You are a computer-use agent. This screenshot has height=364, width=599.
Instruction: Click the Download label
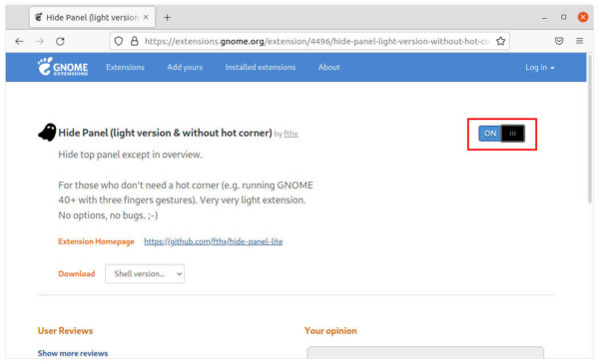point(77,273)
